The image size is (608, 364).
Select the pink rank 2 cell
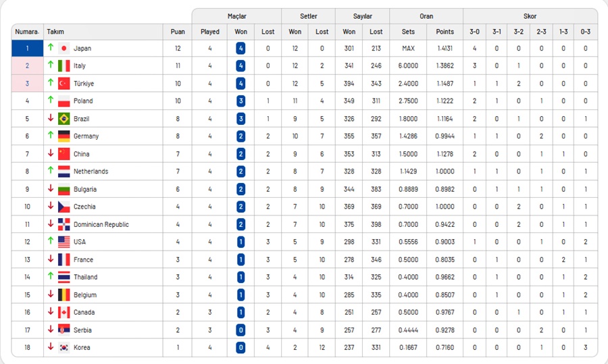pyautogui.click(x=27, y=66)
